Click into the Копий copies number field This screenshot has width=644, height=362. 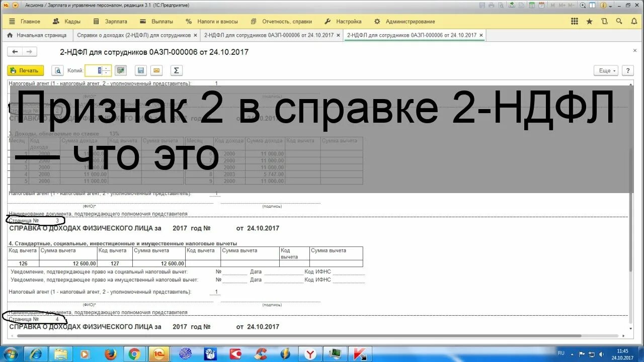(98, 70)
